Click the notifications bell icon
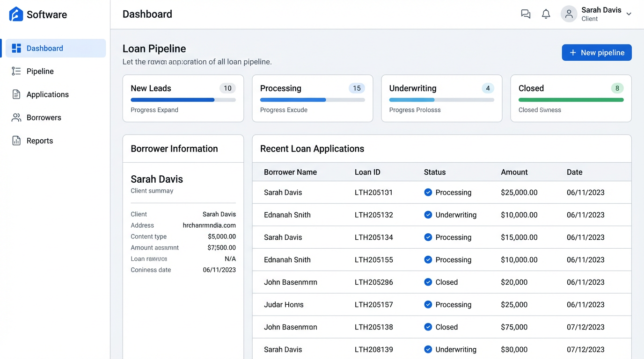The height and width of the screenshot is (359, 644). tap(546, 14)
